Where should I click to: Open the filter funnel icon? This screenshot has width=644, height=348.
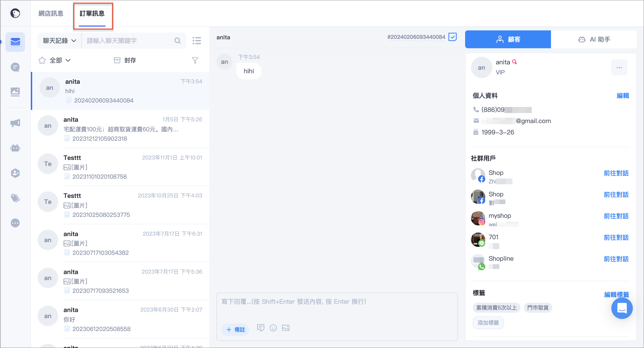(195, 60)
